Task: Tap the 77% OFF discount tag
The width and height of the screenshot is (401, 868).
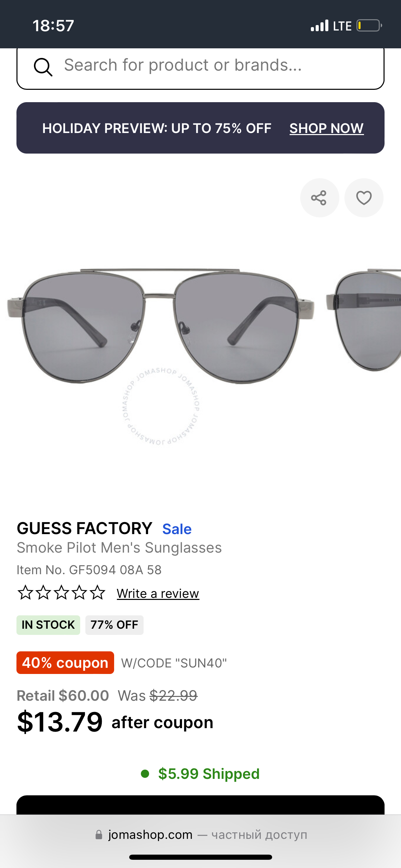Action: 114,625
